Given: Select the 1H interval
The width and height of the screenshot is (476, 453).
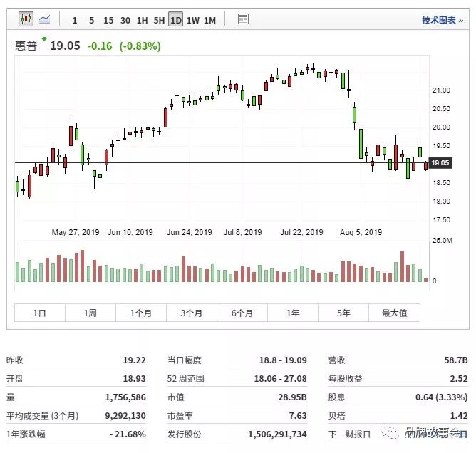Looking at the screenshot, I should click(142, 21).
